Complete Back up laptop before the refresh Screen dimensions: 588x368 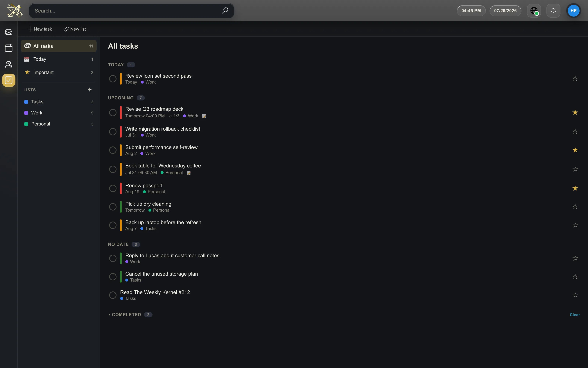[x=113, y=225]
